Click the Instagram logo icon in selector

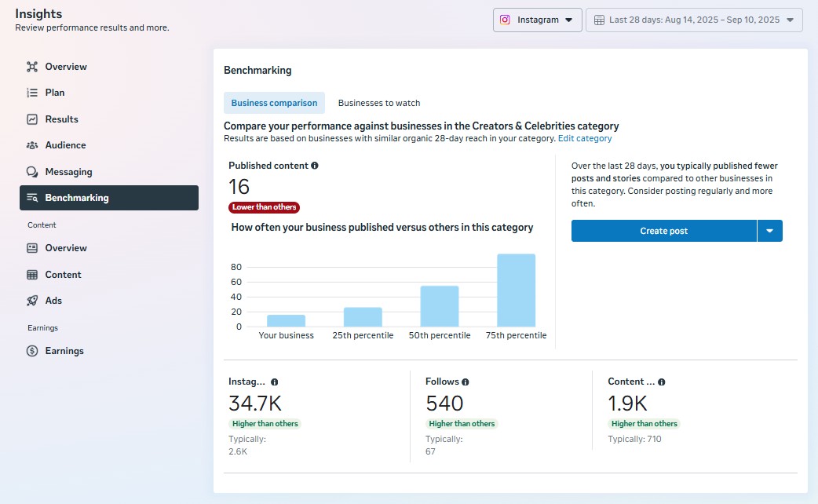click(505, 20)
